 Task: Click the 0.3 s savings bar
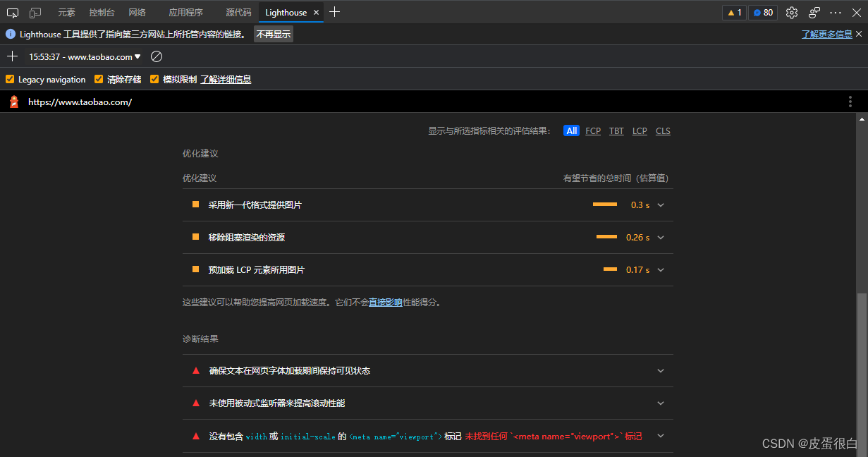click(605, 205)
